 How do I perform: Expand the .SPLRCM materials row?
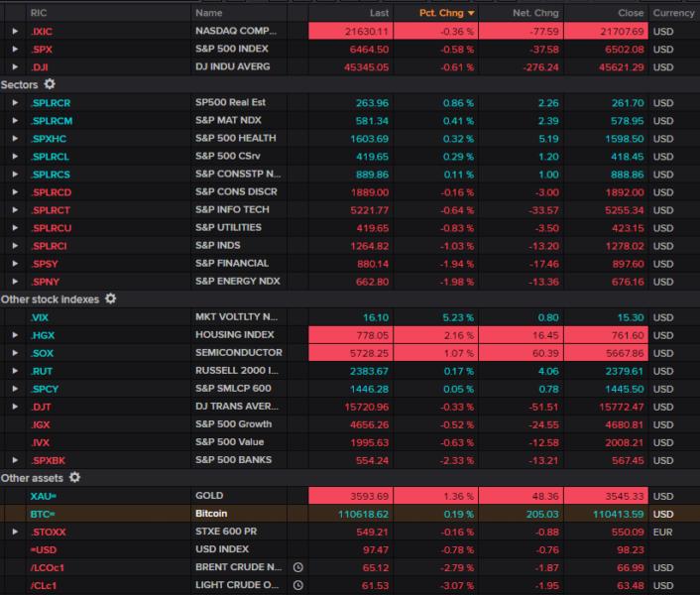[x=15, y=121]
